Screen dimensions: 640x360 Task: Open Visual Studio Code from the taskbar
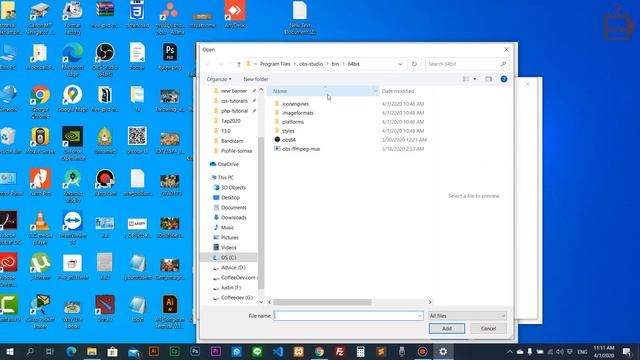(x=278, y=351)
